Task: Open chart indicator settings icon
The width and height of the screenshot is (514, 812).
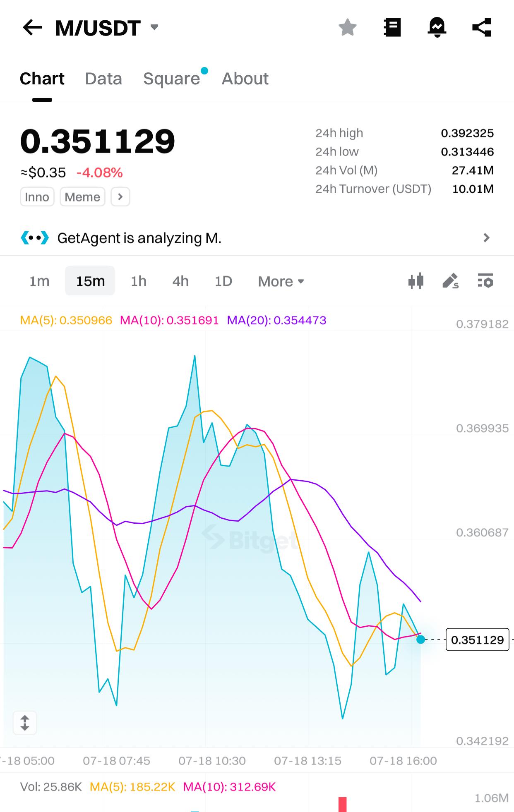Action: pyautogui.click(x=485, y=281)
